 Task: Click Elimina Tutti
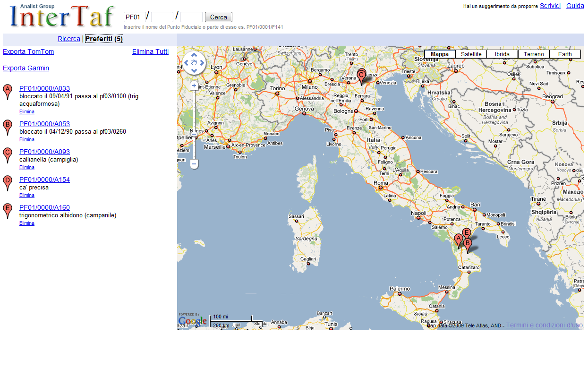point(150,51)
